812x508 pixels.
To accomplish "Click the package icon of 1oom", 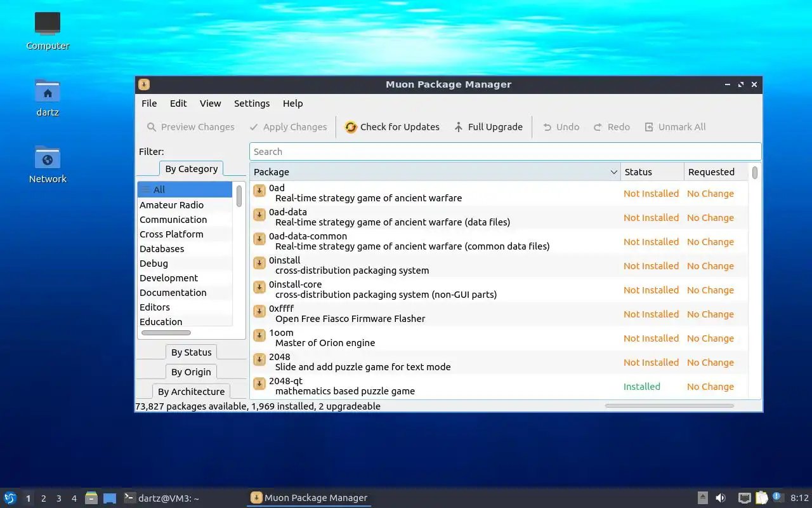I will point(259,335).
